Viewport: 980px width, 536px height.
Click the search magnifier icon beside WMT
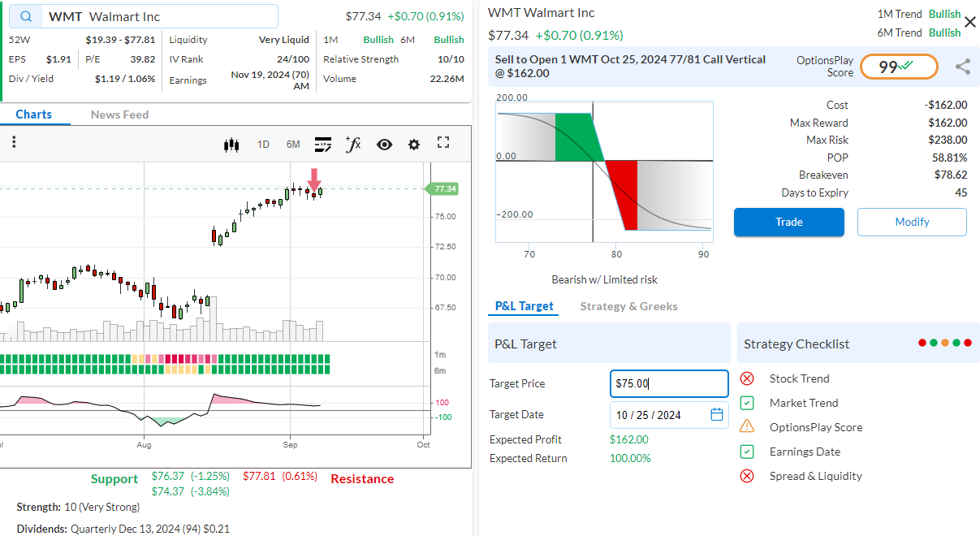(x=28, y=17)
